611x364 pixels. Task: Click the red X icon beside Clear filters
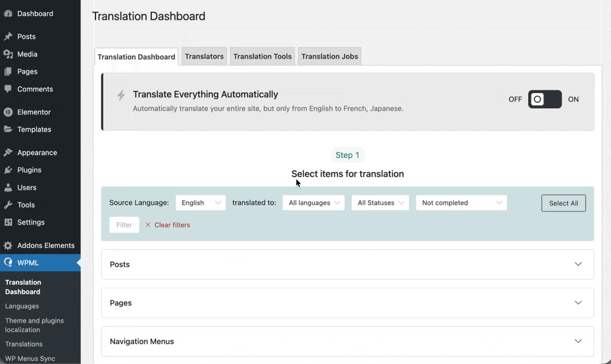pos(148,225)
